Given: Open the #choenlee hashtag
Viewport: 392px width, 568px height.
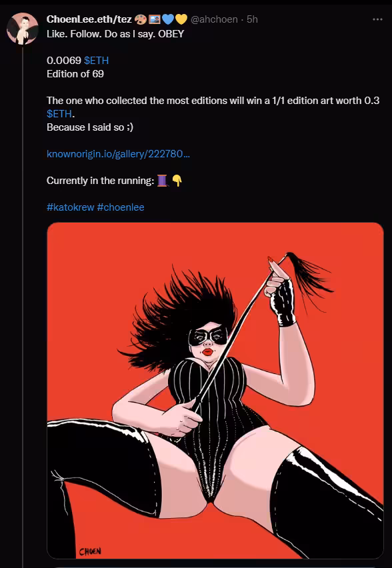Looking at the screenshot, I should pos(121,207).
